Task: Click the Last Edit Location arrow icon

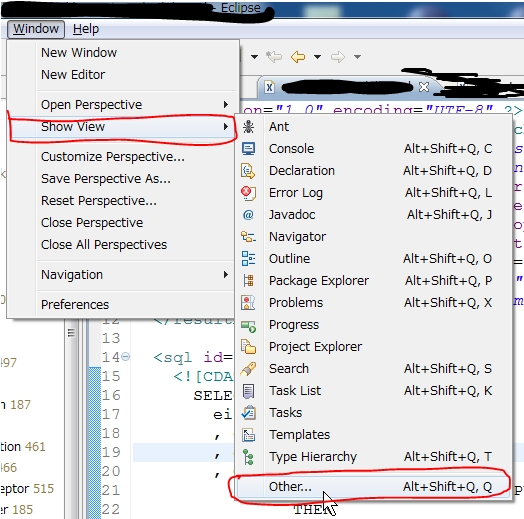Action: 274,57
